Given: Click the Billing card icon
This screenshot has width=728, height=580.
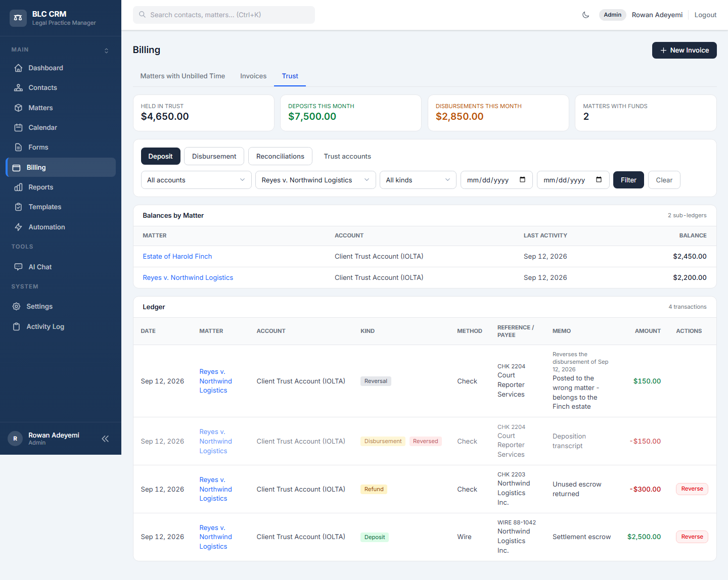Looking at the screenshot, I should point(17,167).
